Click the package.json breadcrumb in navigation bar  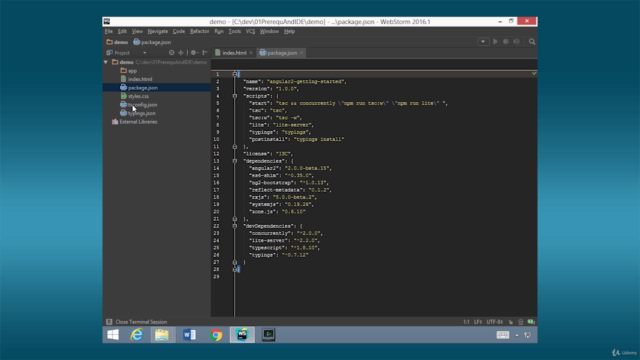[152, 42]
